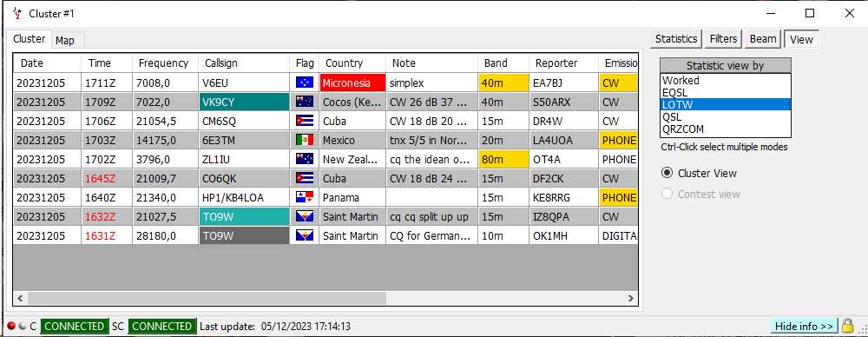Click the Cluster #1 window app icon
The image size is (868, 337).
pyautogui.click(x=17, y=13)
